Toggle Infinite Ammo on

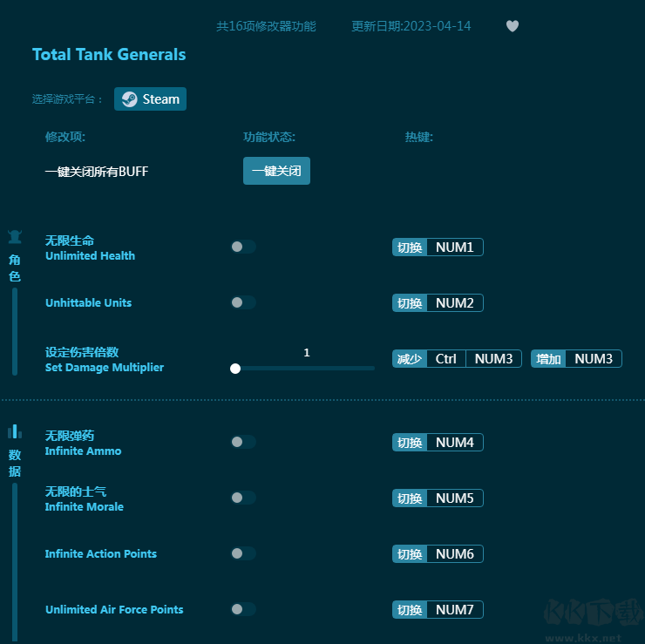pos(242,443)
